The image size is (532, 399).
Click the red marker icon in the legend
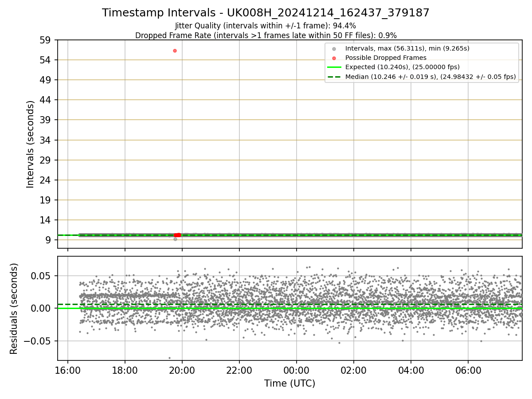point(334,58)
